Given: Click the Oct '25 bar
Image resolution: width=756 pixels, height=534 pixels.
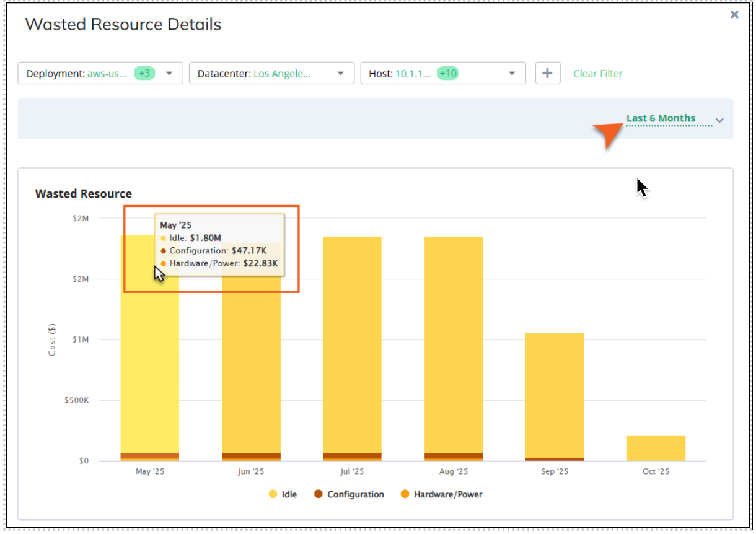Looking at the screenshot, I should 656,448.
